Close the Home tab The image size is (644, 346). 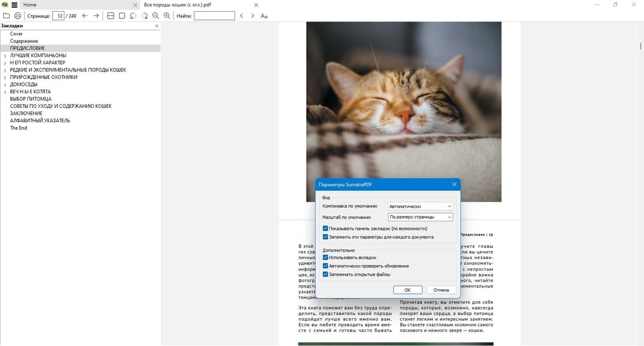pyautogui.click(x=135, y=5)
